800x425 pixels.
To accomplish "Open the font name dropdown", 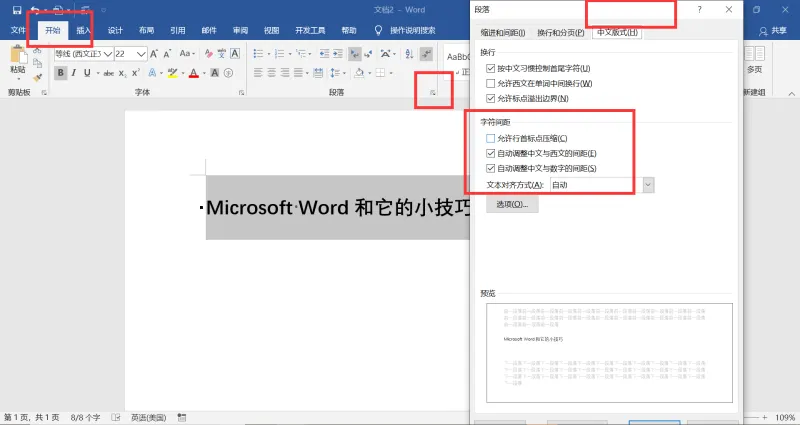I will (x=108, y=54).
